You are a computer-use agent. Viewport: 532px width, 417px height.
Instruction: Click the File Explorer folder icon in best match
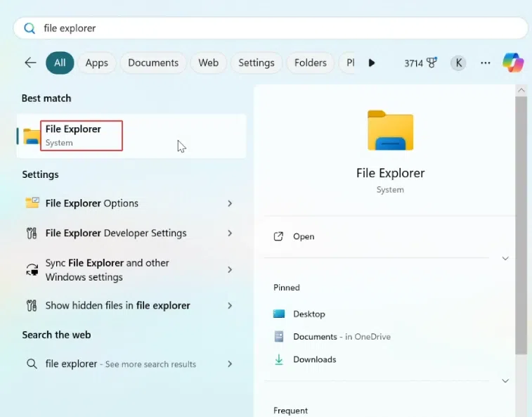point(32,136)
